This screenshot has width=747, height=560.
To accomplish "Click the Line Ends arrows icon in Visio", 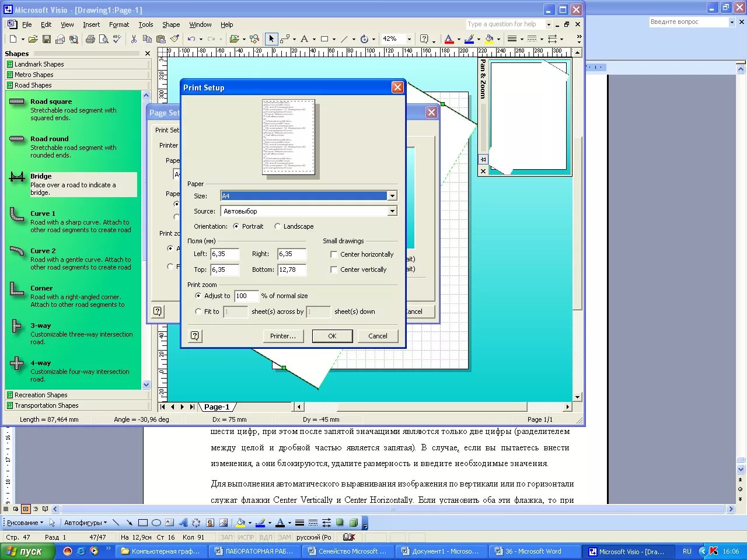I will pyautogui.click(x=552, y=39).
